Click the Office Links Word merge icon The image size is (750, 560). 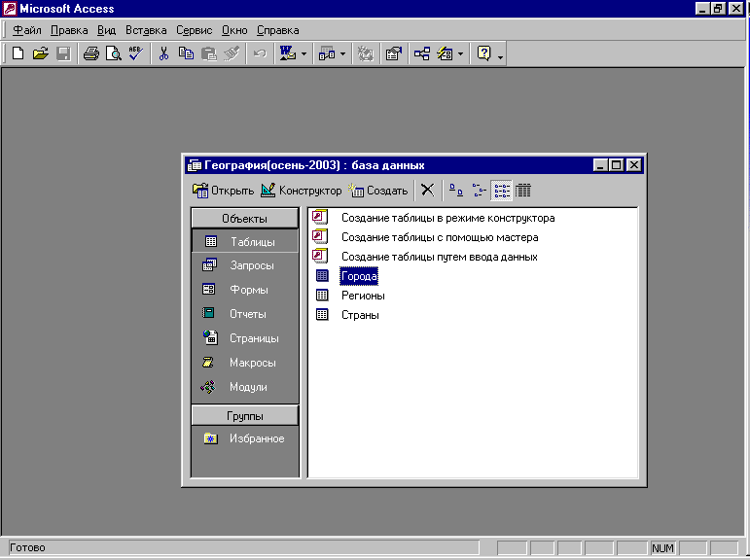(x=288, y=53)
